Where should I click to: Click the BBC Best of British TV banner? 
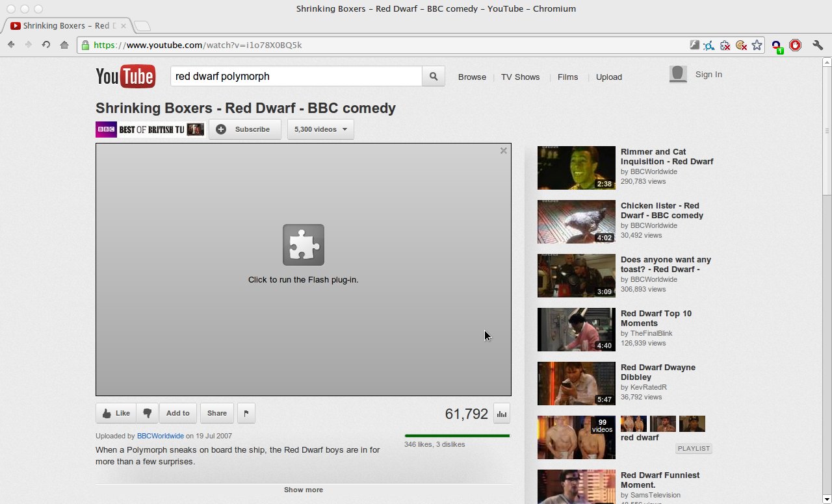click(x=150, y=129)
